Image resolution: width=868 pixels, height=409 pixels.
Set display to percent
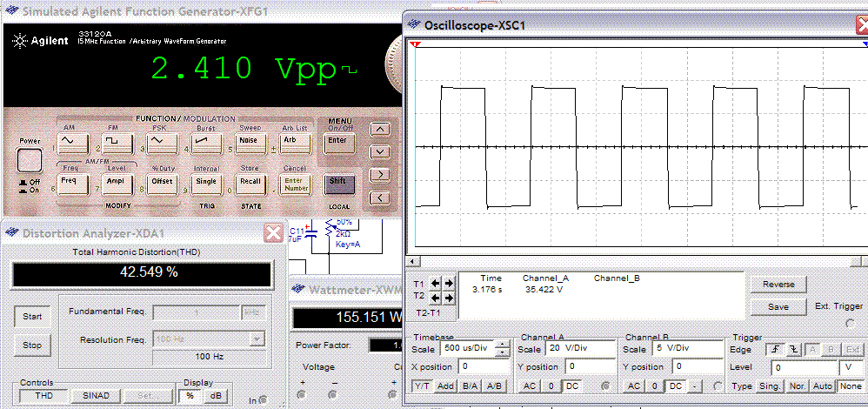tap(190, 396)
